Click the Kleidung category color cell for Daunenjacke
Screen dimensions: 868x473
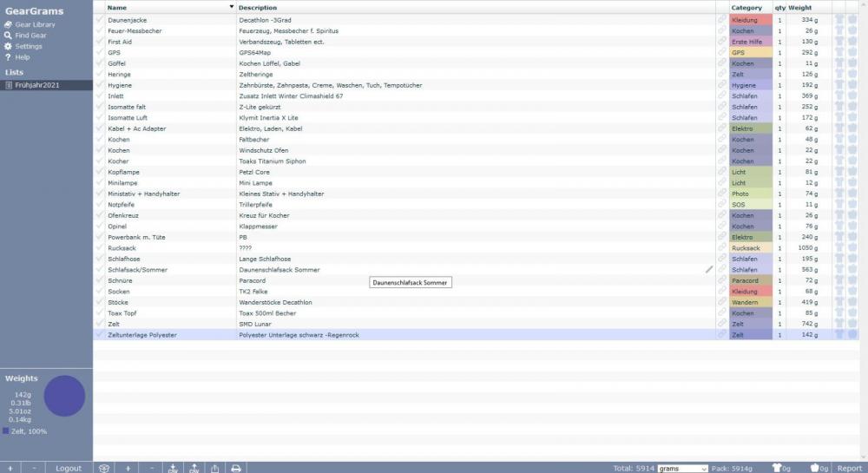coord(750,19)
